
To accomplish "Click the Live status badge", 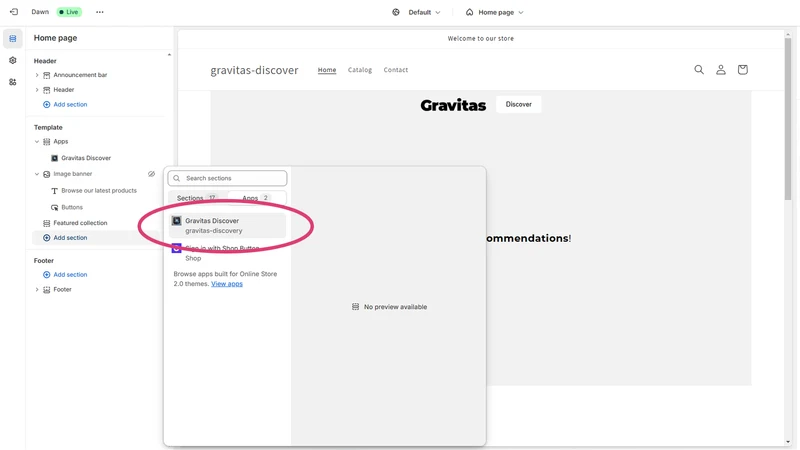I will 69,12.
